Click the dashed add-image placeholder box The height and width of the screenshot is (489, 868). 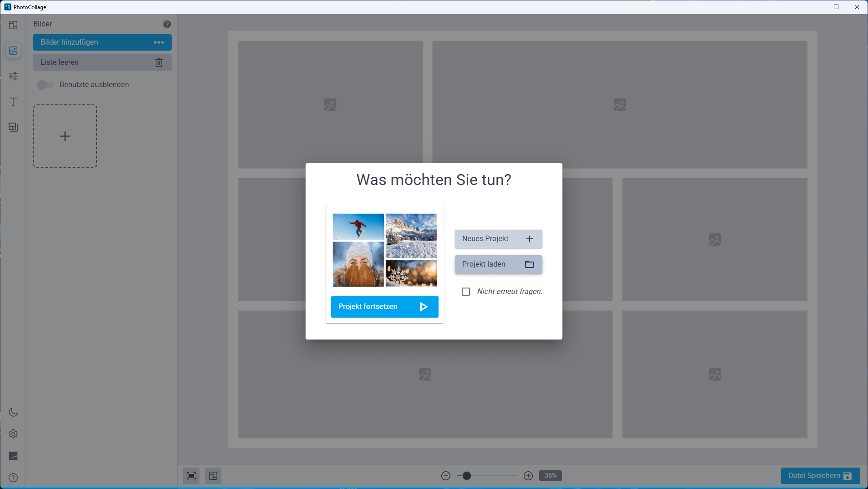tap(65, 136)
